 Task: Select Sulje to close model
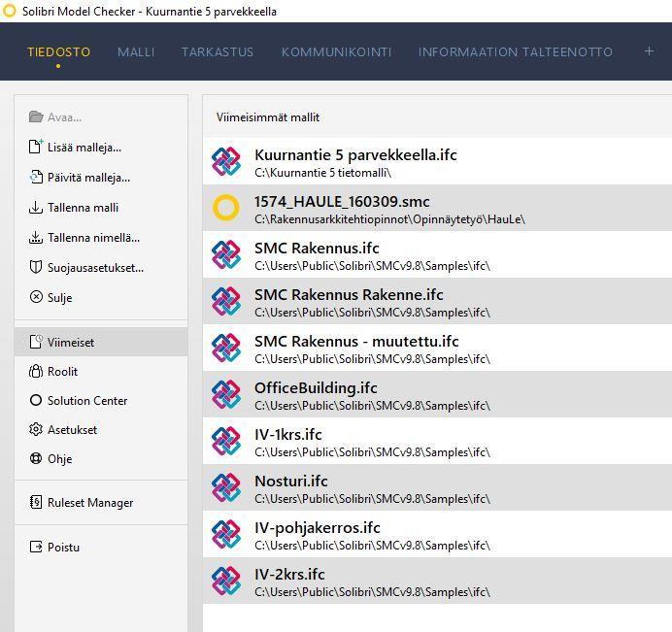pyautogui.click(x=101, y=297)
